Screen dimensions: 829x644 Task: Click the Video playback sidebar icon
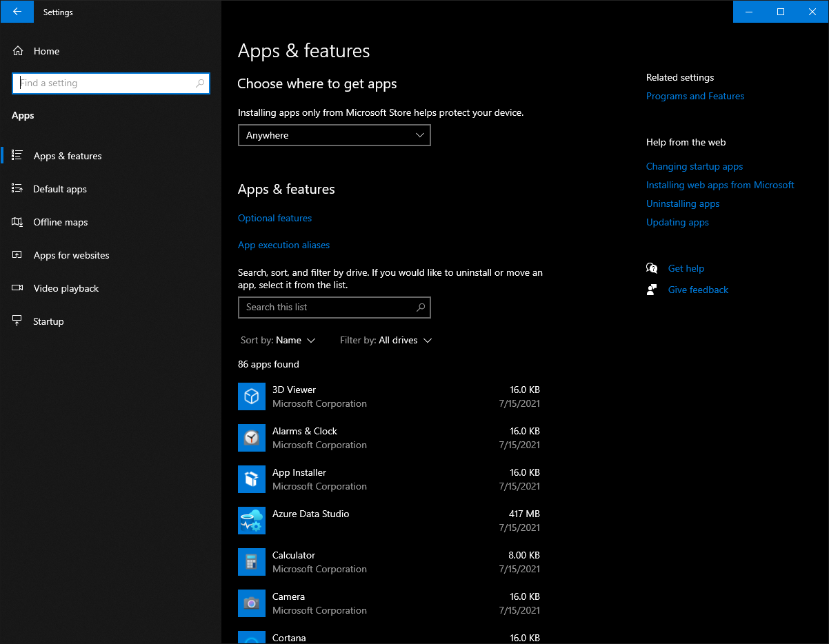point(18,288)
